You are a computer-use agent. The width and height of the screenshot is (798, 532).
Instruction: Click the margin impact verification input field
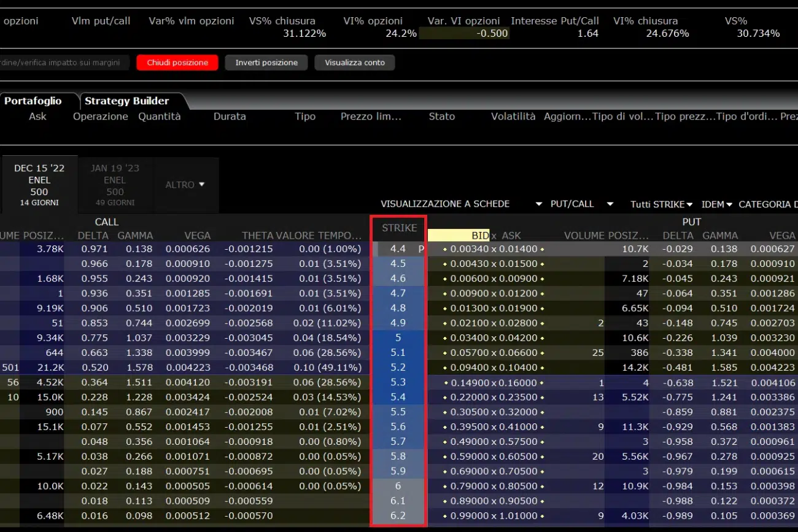[x=61, y=63]
